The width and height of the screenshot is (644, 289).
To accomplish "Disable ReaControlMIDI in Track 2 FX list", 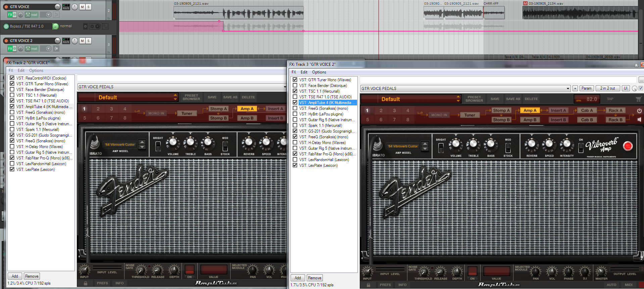I will click(x=12, y=78).
